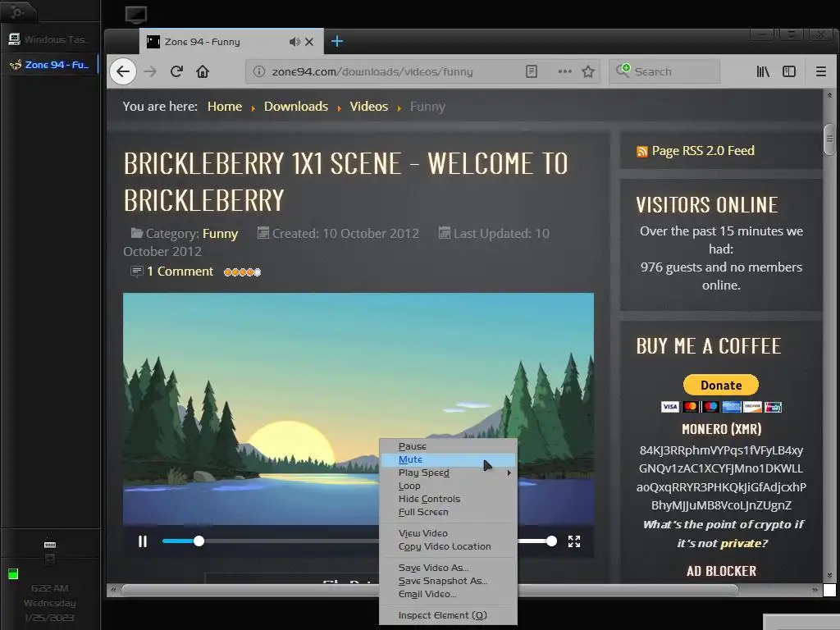
Task: Choose Full Screen from context menu
Action: 449,512
